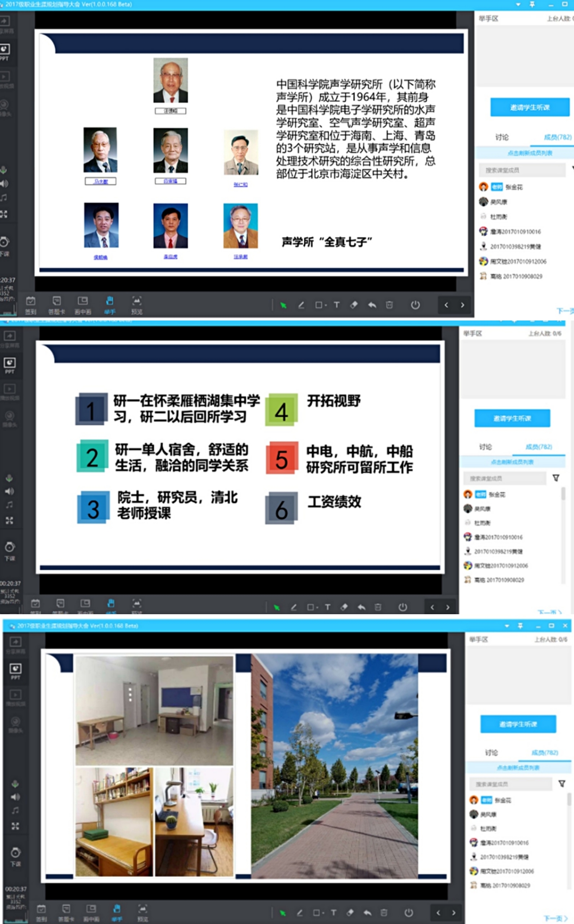The width and height of the screenshot is (574, 924).
Task: Open 签到 sign-in below the portraits slide
Action: pyautogui.click(x=31, y=305)
